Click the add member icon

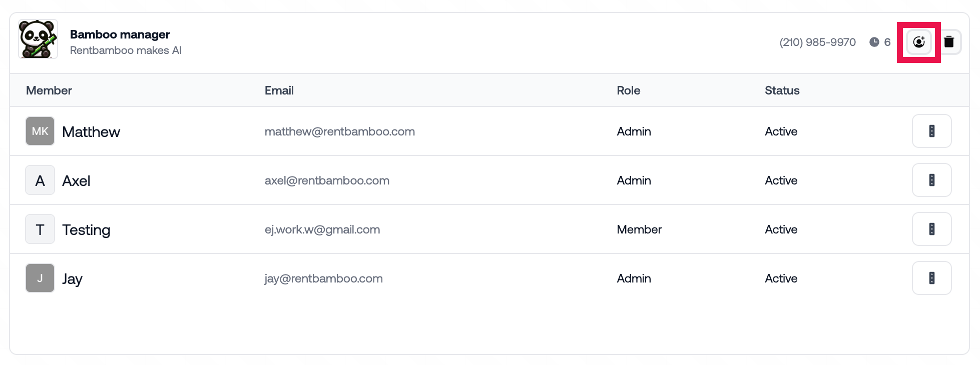(919, 42)
